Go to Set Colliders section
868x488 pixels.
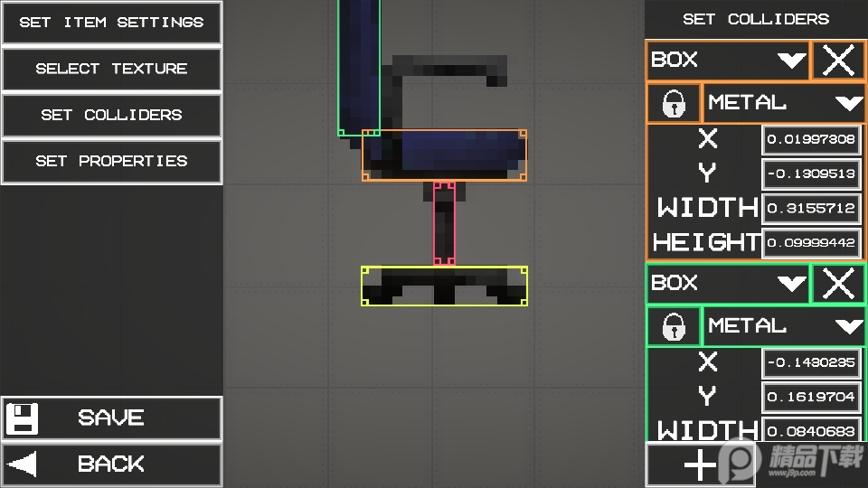(111, 115)
